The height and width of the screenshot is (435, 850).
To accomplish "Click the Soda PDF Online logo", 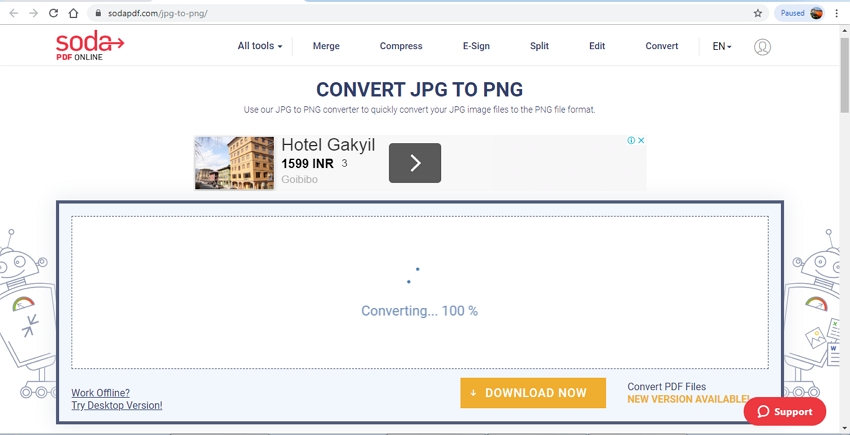I will (x=89, y=45).
